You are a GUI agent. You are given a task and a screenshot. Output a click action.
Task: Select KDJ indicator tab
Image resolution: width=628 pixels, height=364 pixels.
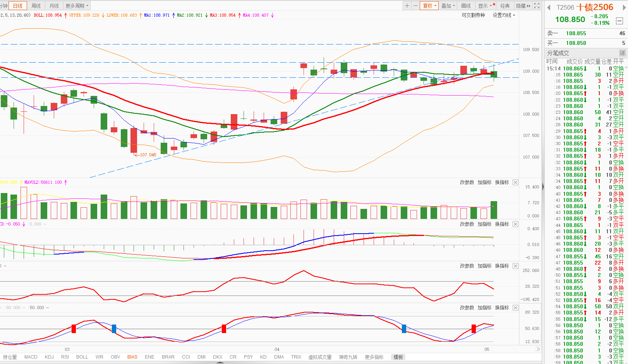click(49, 357)
